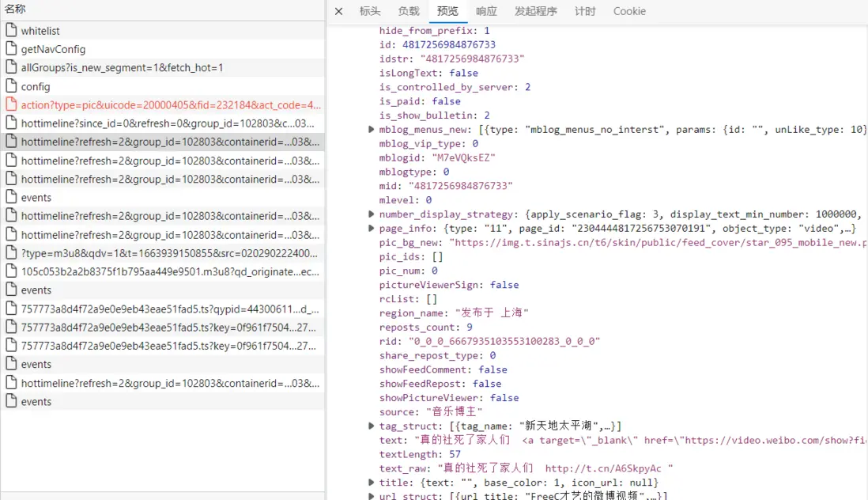Select the config request
This screenshot has width=868, height=500.
tap(163, 86)
